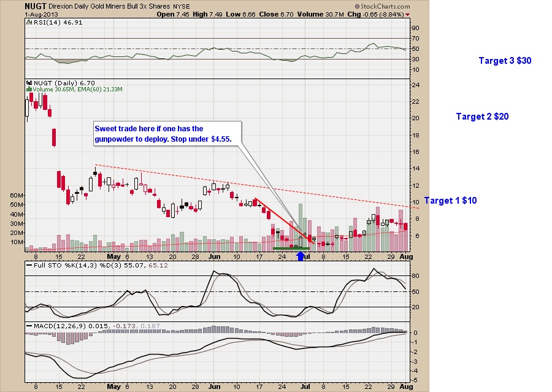Click the 40M volume axis label
This screenshot has width=552, height=392.
pos(17,214)
